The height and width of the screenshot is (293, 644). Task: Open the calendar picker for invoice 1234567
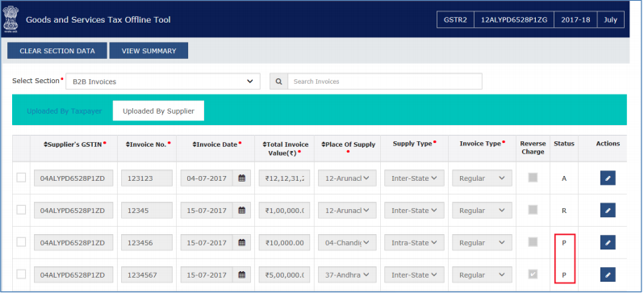242,274
